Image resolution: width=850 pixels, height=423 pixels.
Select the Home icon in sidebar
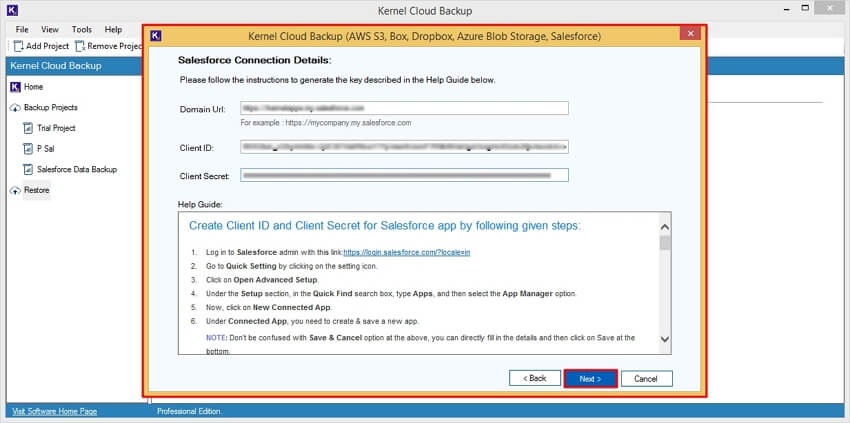coord(15,87)
